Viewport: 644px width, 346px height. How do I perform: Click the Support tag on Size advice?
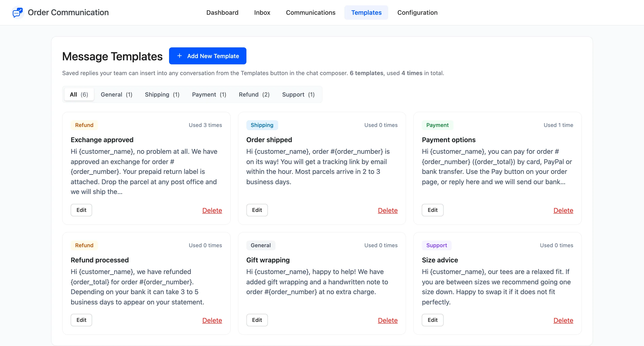coord(437,245)
